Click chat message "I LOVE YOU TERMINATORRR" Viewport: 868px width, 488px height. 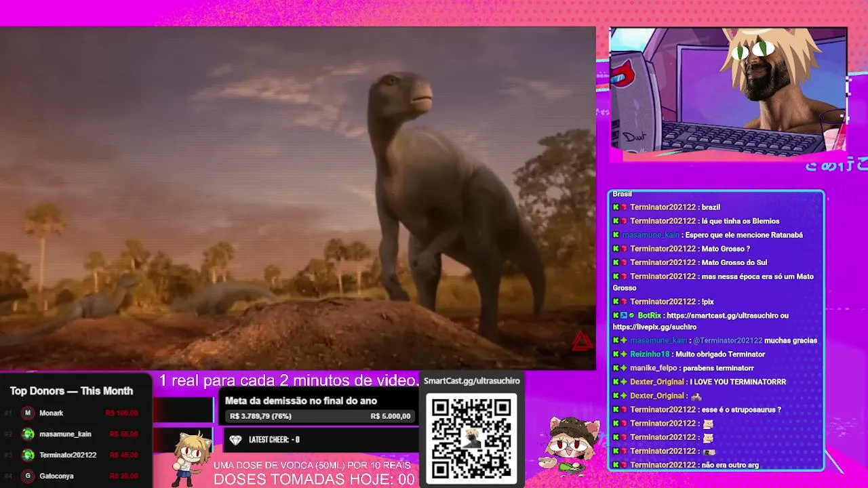(x=738, y=382)
